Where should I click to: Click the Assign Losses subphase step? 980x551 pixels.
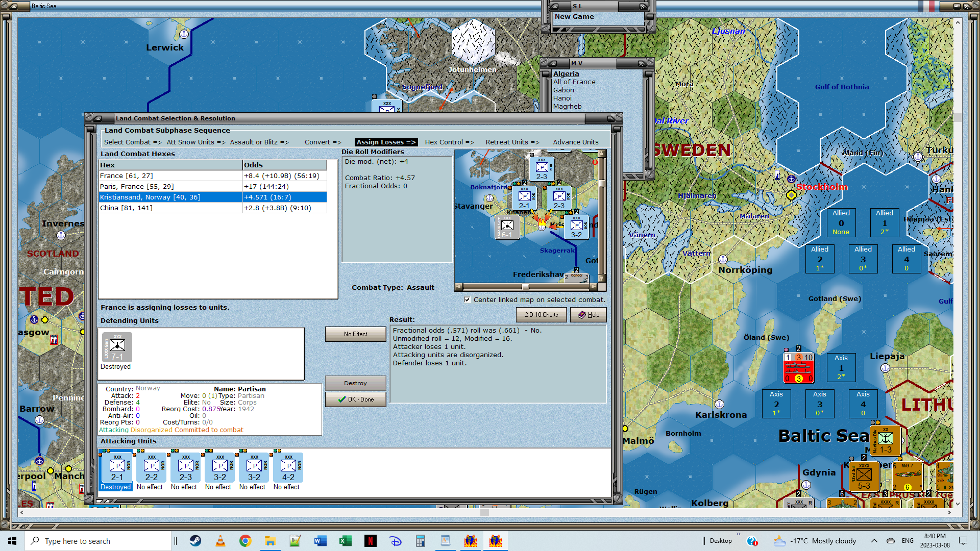(386, 142)
